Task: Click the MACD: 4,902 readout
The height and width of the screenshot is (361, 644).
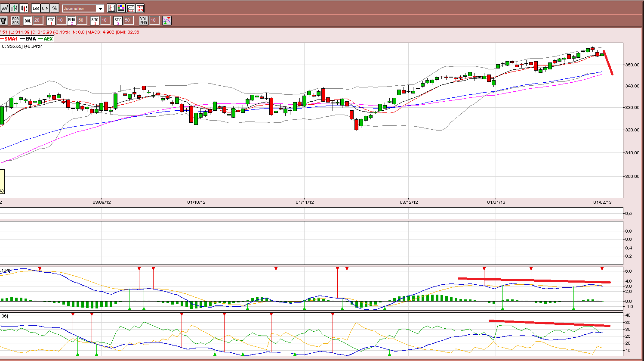Action: coord(101,32)
